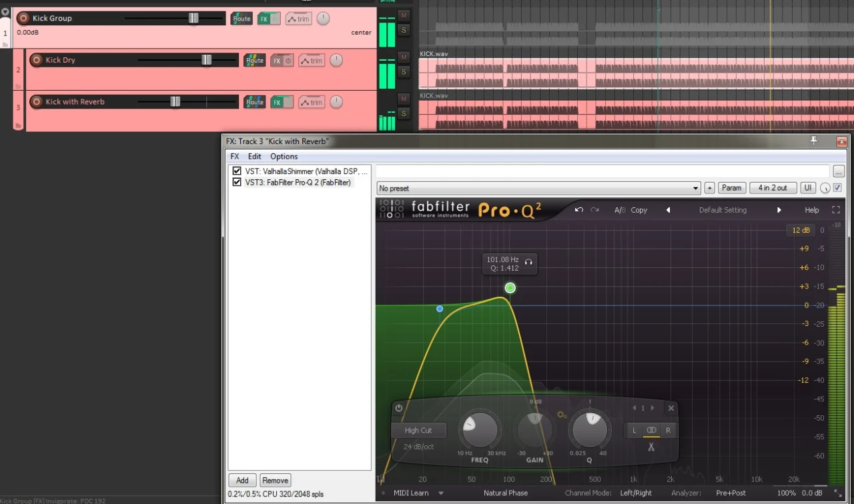Click folder icon on track 3

click(18, 125)
